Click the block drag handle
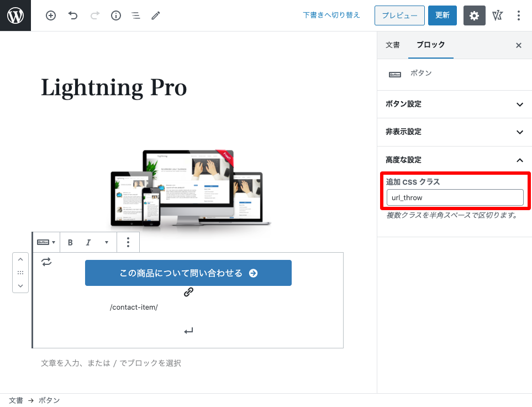Screen dimensions: 532x407 point(20,273)
